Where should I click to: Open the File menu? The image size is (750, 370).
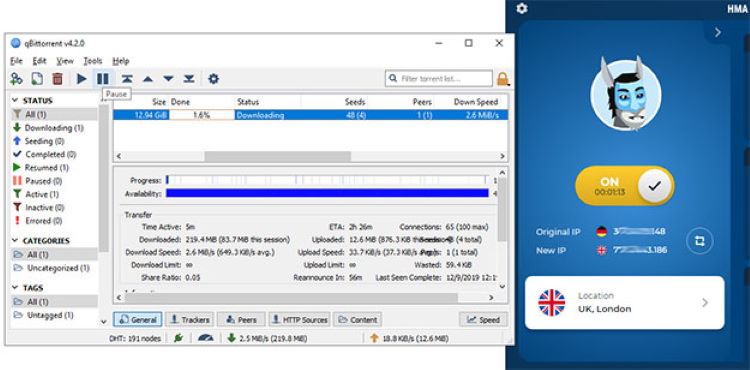(16, 61)
